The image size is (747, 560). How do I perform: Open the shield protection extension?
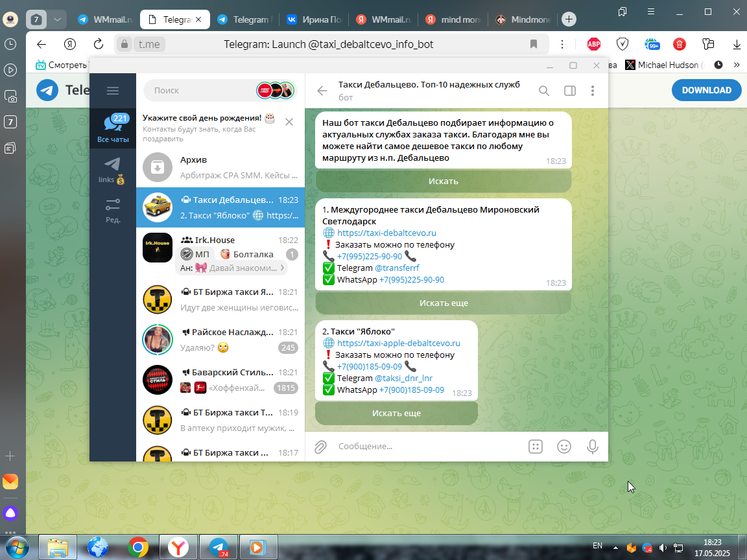[x=622, y=44]
